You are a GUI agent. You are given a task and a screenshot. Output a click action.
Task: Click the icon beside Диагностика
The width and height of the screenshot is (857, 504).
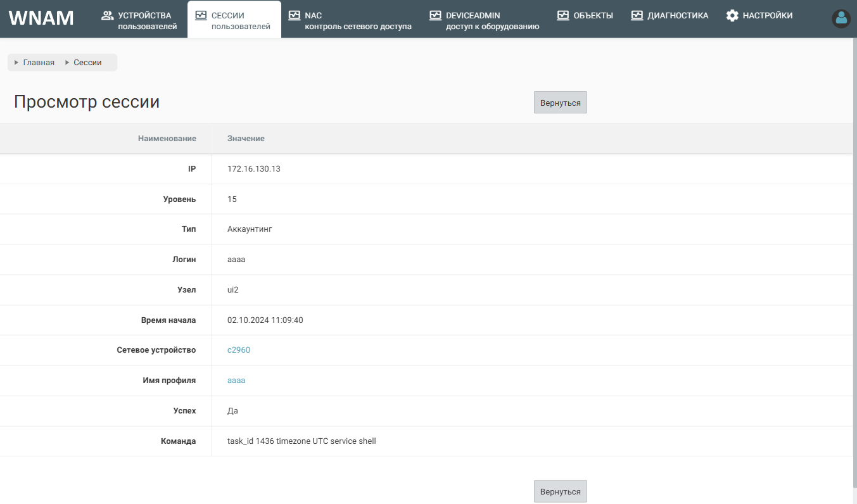637,15
